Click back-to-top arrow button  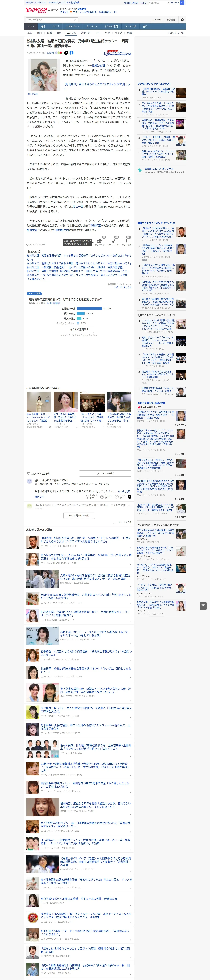pyautogui.click(x=203, y=606)
